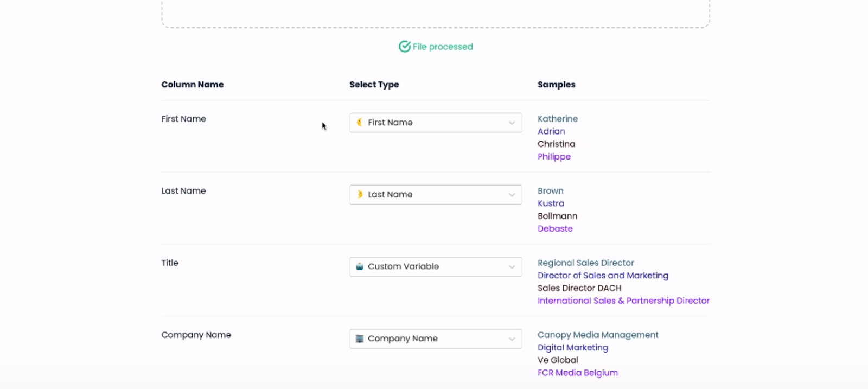Open the Last Name type dropdown
Image resolution: width=868 pixels, height=389 pixels.
tap(435, 195)
